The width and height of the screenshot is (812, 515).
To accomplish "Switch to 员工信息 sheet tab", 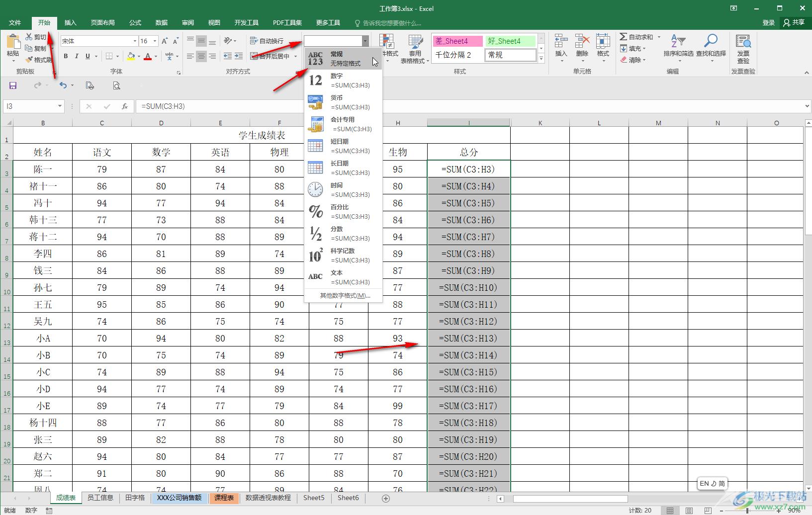I will (x=100, y=498).
